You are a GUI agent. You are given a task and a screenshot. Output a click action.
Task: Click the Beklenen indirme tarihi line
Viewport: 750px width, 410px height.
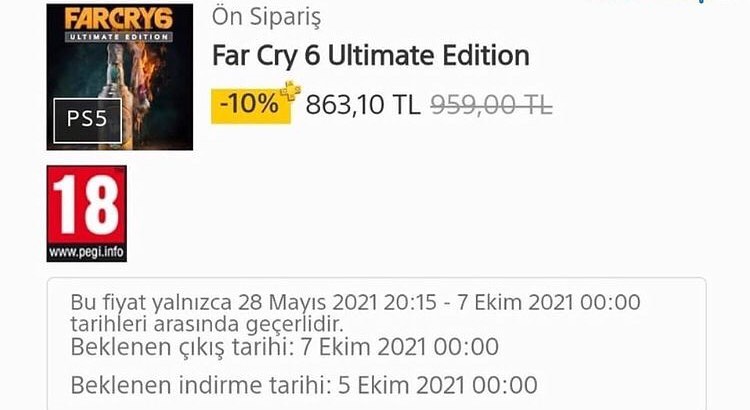303,384
